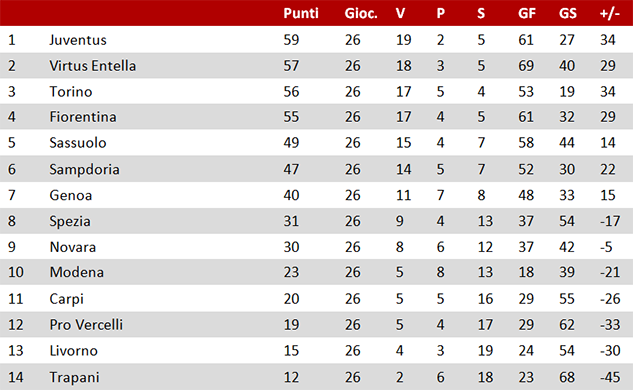The height and width of the screenshot is (390, 633).
Task: Select the Gioc. column header
Action: click(x=361, y=13)
